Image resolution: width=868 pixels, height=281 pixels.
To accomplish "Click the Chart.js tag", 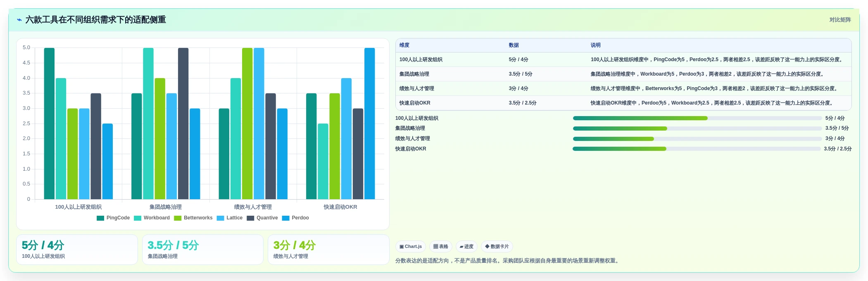I will [x=411, y=247].
